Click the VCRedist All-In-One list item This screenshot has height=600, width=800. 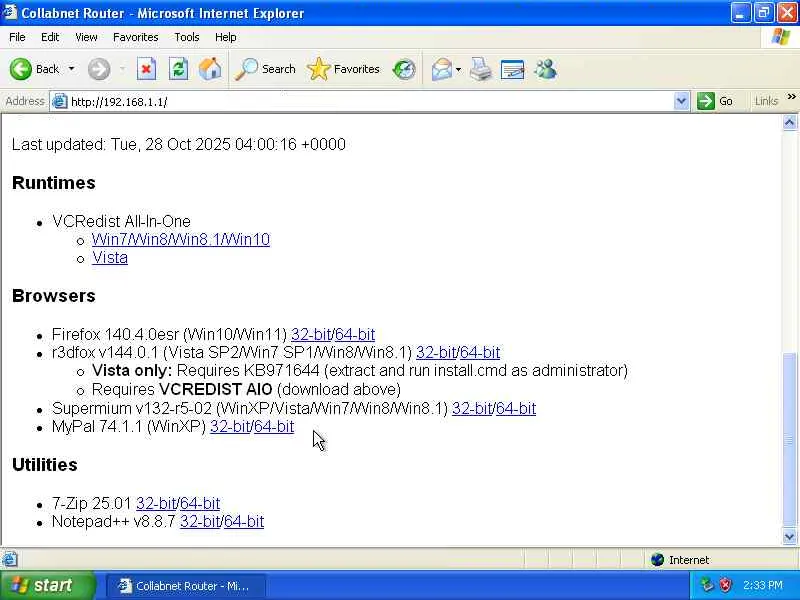[121, 221]
